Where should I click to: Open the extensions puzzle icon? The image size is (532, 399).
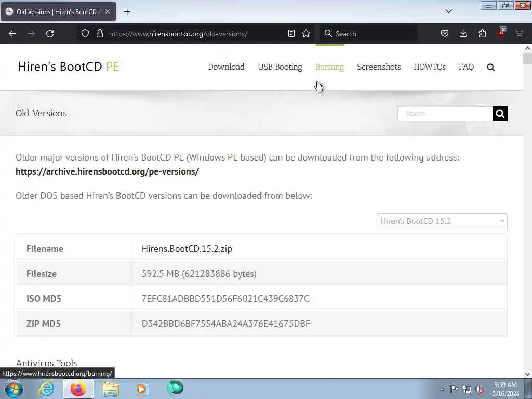point(482,33)
